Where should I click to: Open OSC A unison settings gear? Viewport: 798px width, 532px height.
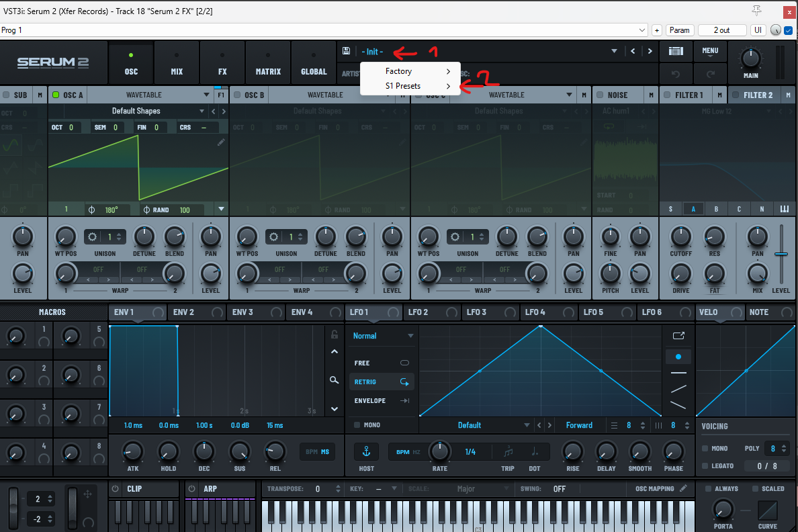pos(92,236)
